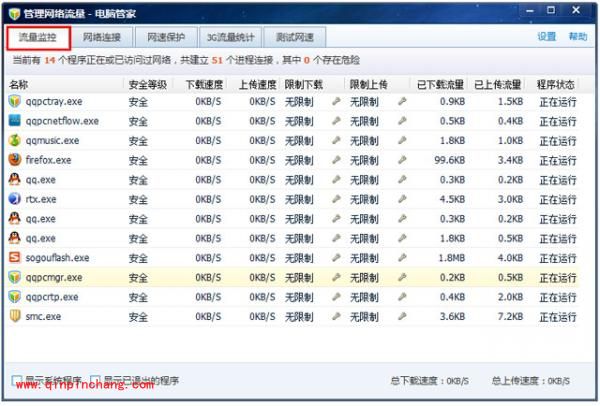Viewport: 600px width, 406px height.
Task: Sort by the 上传速度 column header
Action: coord(258,85)
